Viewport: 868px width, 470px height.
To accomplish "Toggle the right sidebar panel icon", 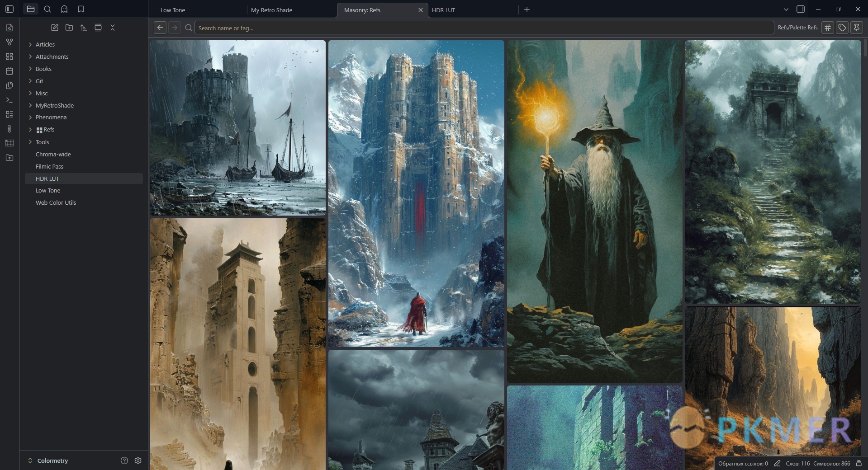I will pos(801,9).
